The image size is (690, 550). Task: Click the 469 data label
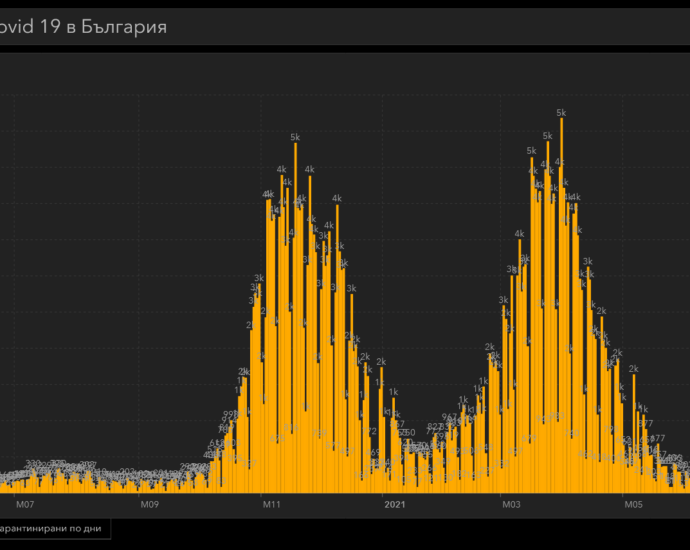coord(372,452)
